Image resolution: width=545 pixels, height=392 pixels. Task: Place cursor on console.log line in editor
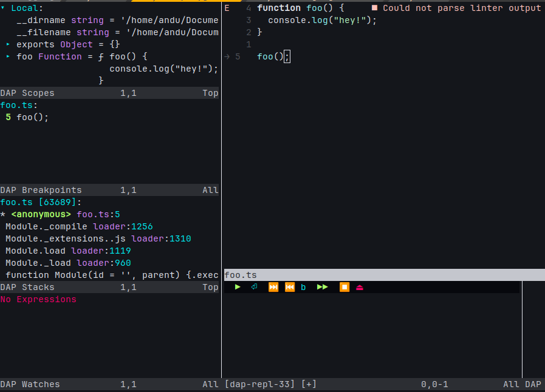click(x=322, y=20)
